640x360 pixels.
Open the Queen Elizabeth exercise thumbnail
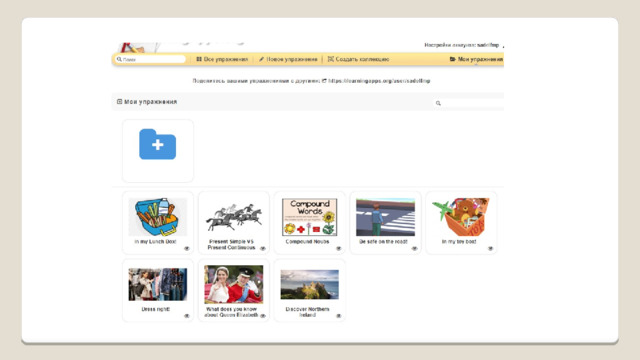point(233,284)
